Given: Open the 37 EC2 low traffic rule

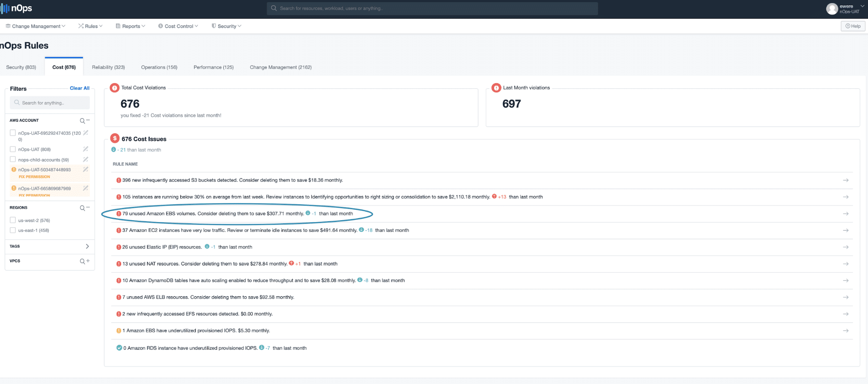Looking at the screenshot, I should tap(240, 230).
